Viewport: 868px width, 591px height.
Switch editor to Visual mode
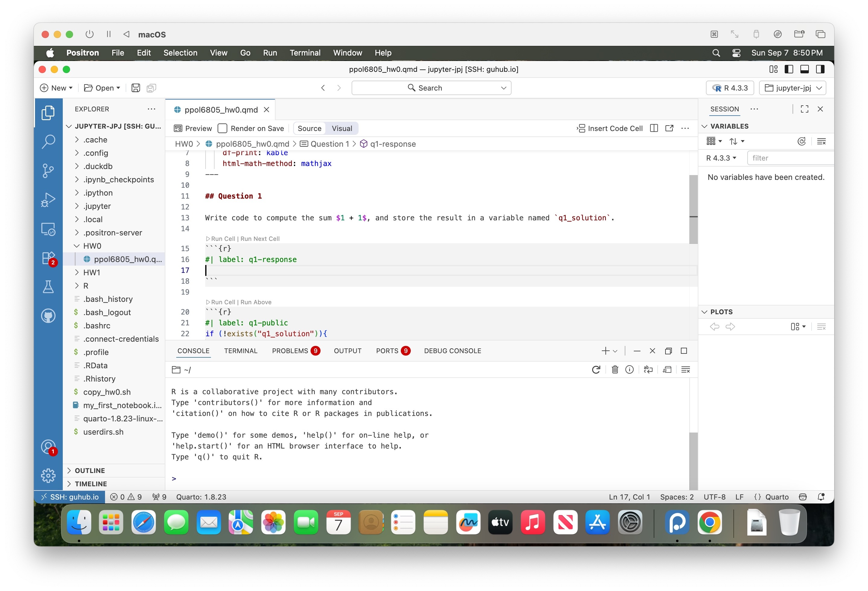click(x=342, y=129)
